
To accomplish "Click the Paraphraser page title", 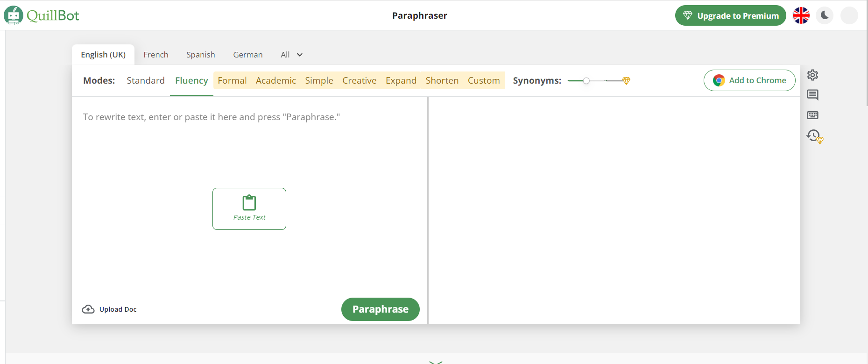I will 420,15.
